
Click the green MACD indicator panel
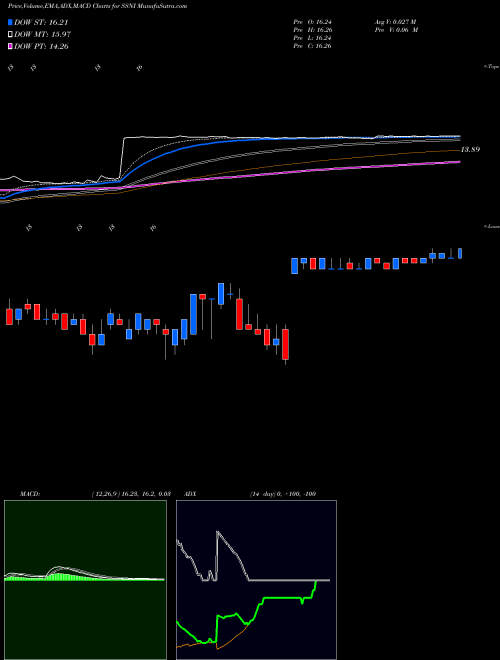(85, 580)
